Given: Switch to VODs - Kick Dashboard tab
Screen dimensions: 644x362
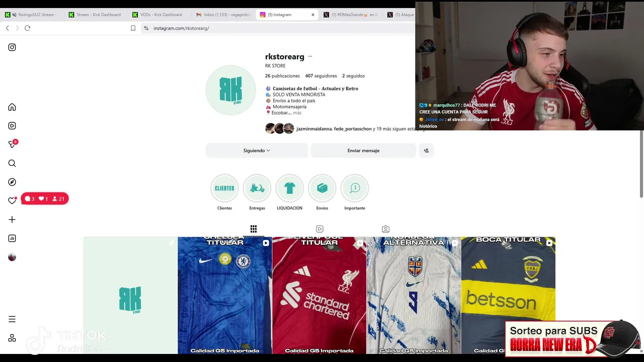Looking at the screenshot, I should (x=159, y=15).
